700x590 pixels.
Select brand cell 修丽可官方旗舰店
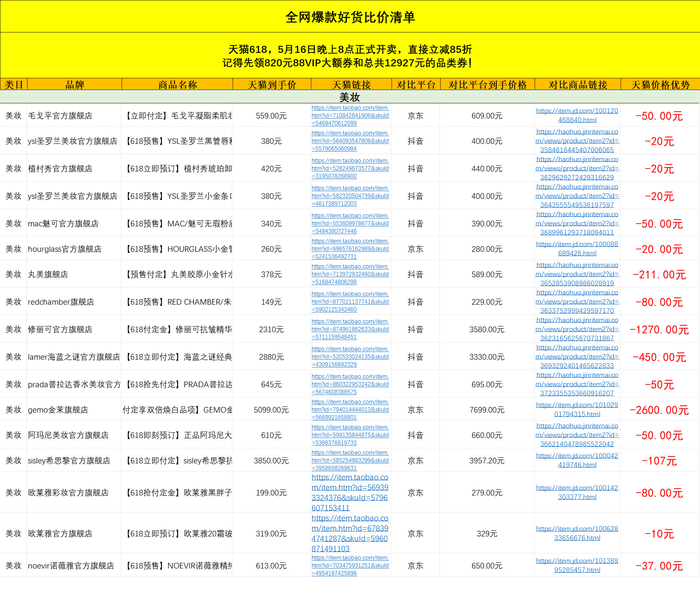point(74,329)
